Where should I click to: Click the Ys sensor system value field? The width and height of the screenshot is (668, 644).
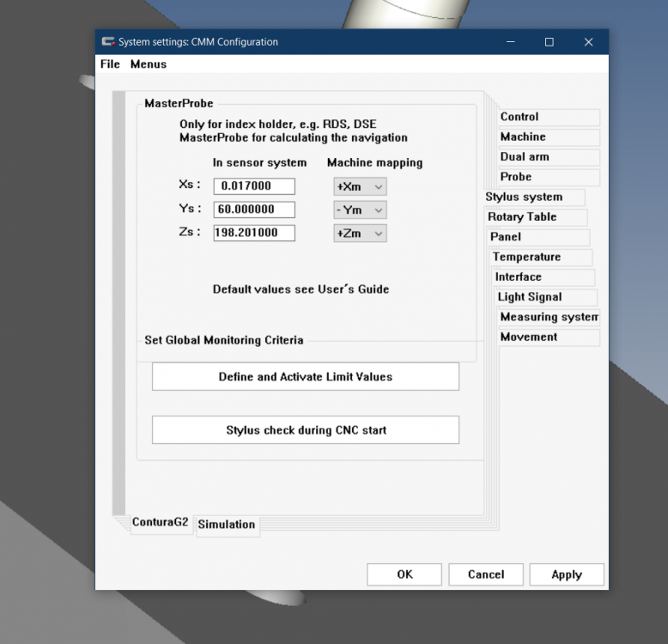(x=254, y=210)
